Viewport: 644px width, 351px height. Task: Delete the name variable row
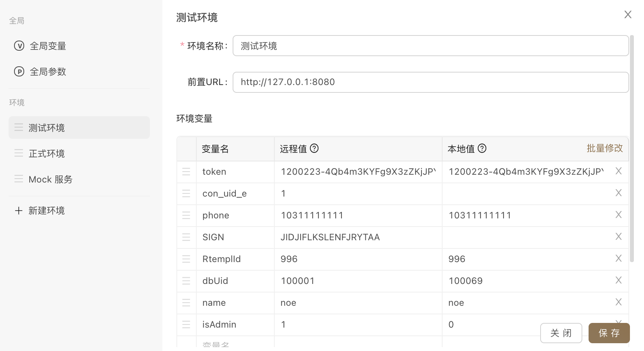(x=619, y=302)
